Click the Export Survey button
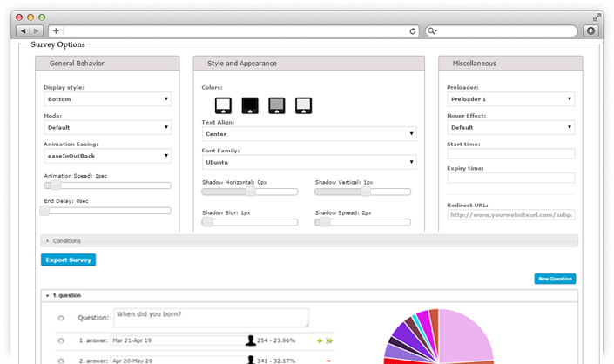 [68, 260]
